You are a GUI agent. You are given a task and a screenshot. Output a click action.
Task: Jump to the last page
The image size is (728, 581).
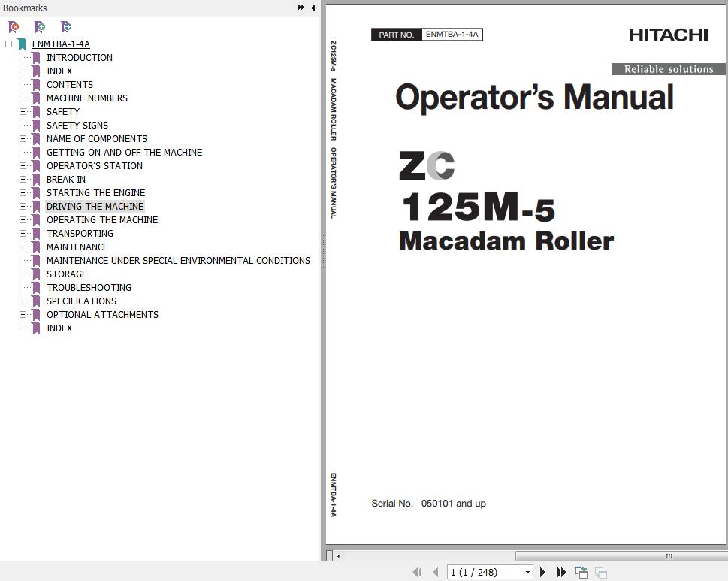coord(561,572)
